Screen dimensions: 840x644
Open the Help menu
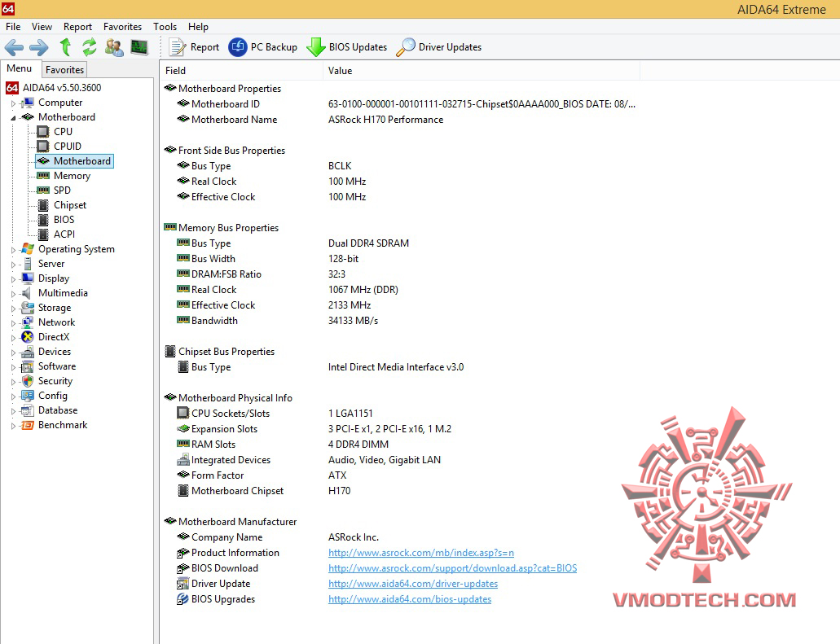[198, 27]
